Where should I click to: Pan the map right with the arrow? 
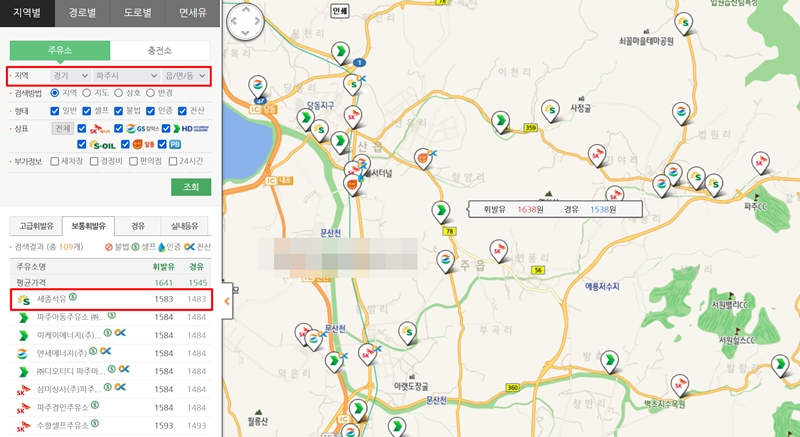point(258,21)
